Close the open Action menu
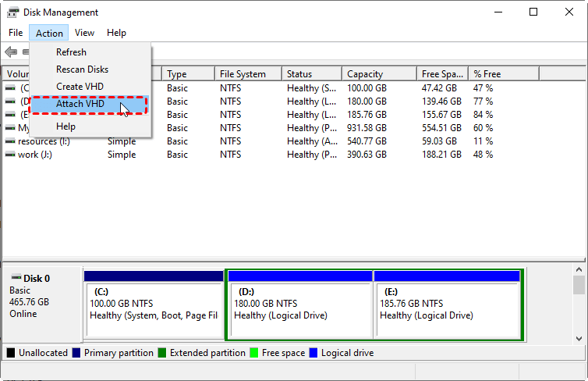The image size is (588, 381). tap(49, 33)
